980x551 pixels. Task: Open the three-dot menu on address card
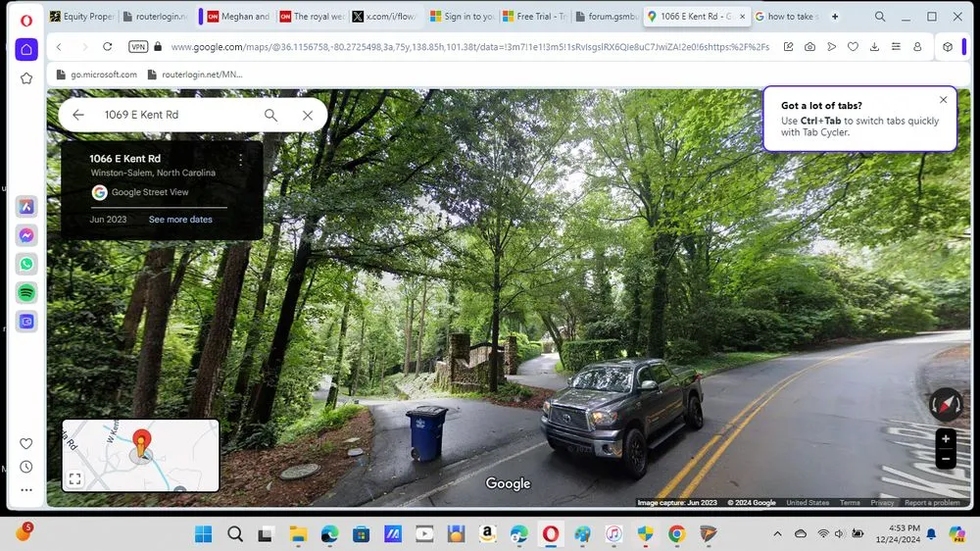click(241, 159)
